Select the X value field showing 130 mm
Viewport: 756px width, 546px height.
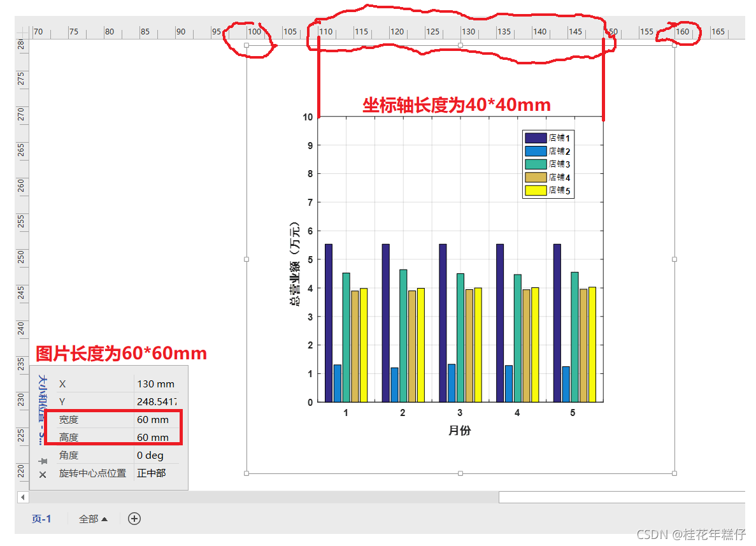point(156,384)
